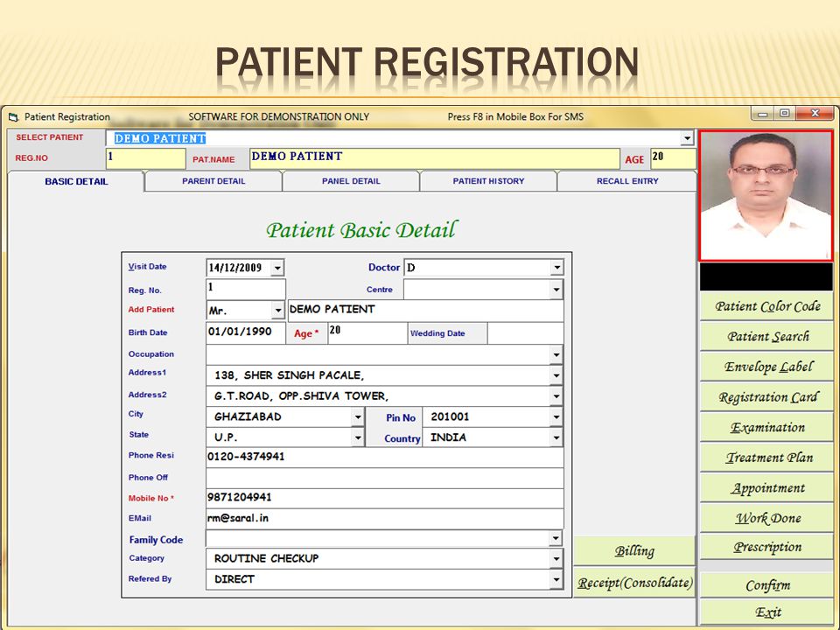The width and height of the screenshot is (840, 630).
Task: Click the Reg. No. field in Basic Detail
Action: pos(245,290)
